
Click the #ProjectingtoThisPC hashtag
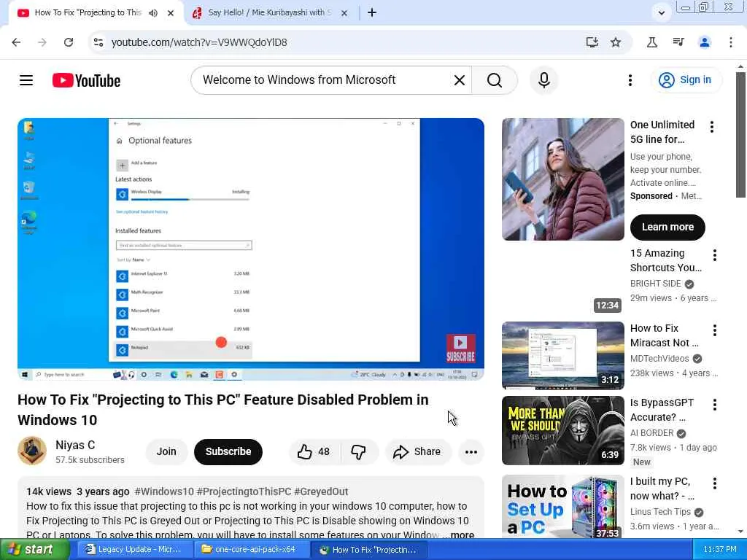(x=244, y=491)
